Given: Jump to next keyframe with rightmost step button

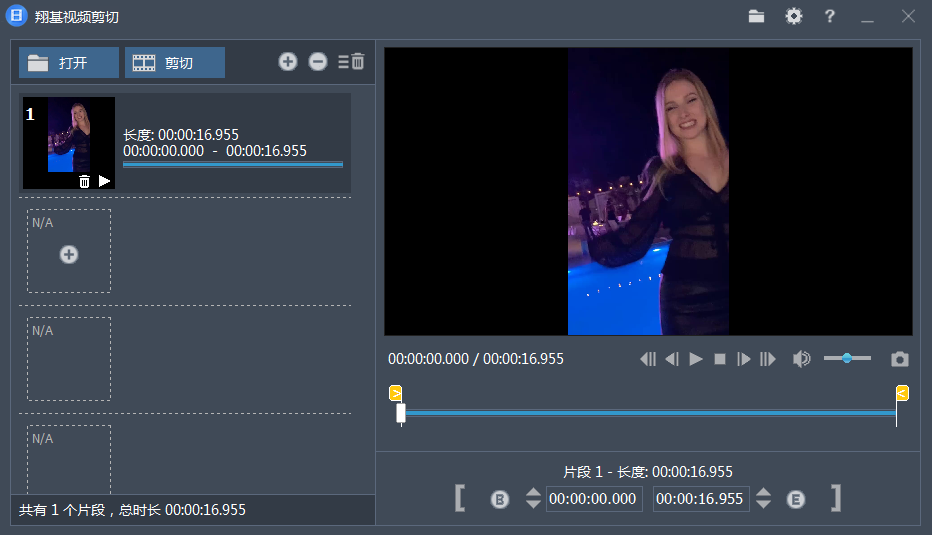Looking at the screenshot, I should (x=768, y=359).
